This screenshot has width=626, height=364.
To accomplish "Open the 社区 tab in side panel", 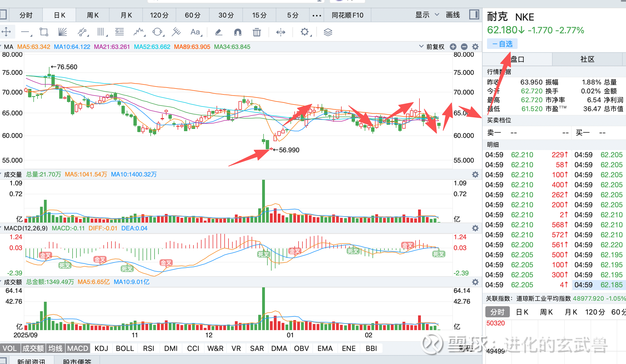I will [x=587, y=59].
